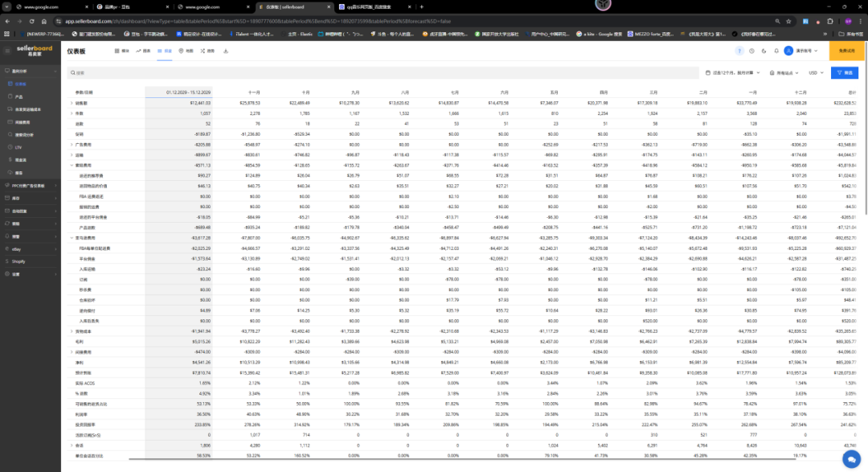
Task: Toggle the sidebar hamburger menu
Action: click(6, 50)
